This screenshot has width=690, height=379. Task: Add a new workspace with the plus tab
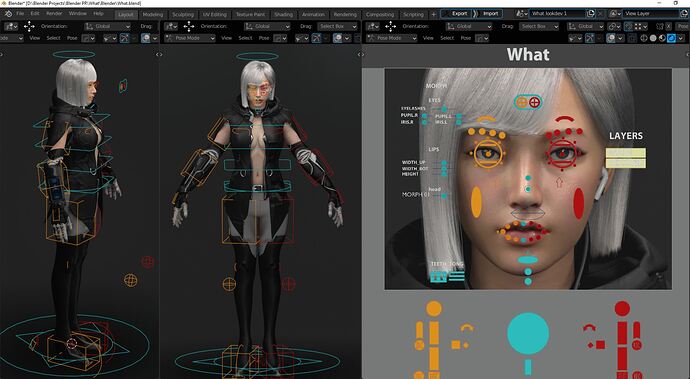433,14
